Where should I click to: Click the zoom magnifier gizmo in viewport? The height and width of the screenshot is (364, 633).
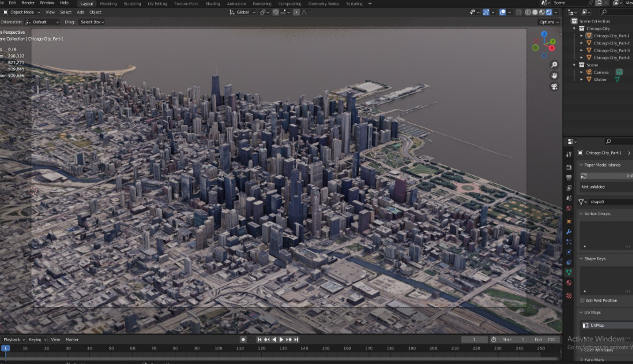click(x=555, y=65)
